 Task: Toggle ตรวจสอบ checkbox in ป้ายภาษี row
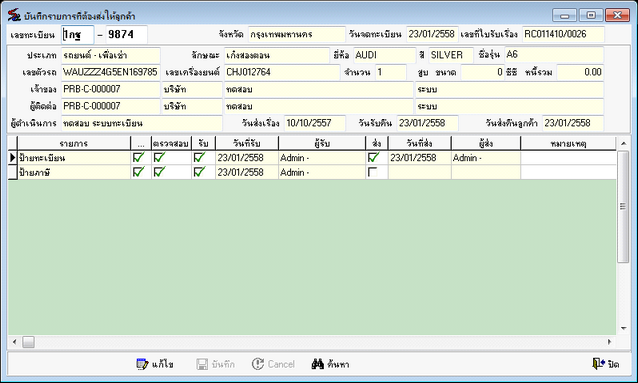pos(159,172)
